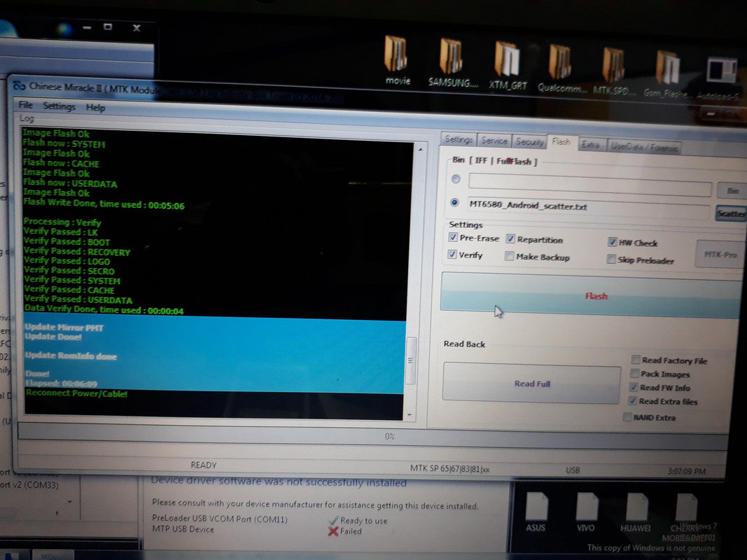747x560 pixels.
Task: Click 'Data Verify Done' log line
Action: (x=104, y=309)
